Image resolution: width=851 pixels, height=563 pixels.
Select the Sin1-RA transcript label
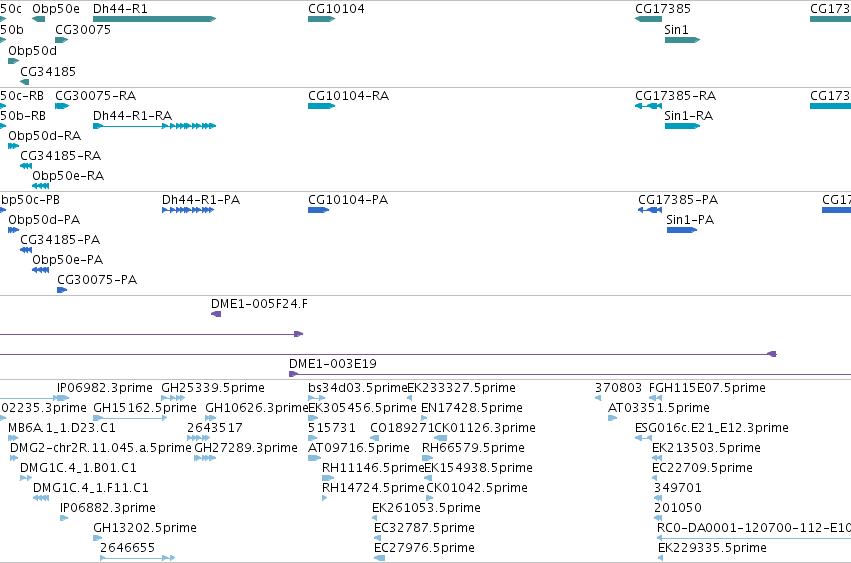(x=689, y=116)
